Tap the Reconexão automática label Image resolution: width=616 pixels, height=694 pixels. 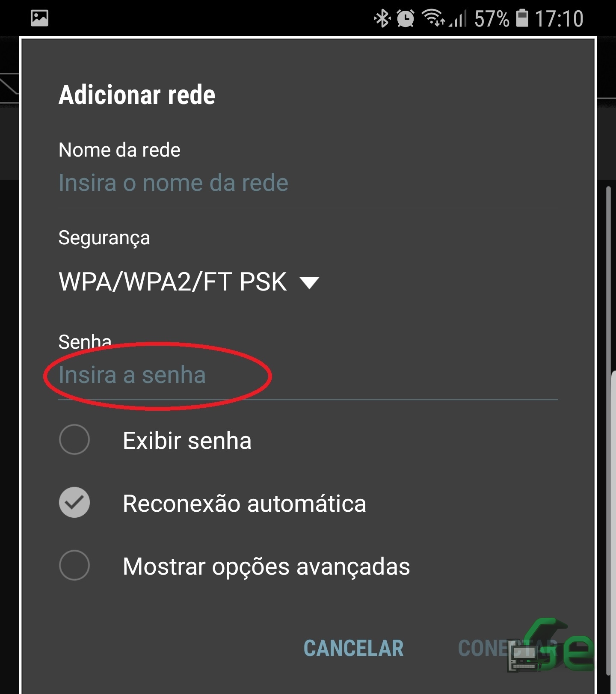pyautogui.click(x=244, y=504)
